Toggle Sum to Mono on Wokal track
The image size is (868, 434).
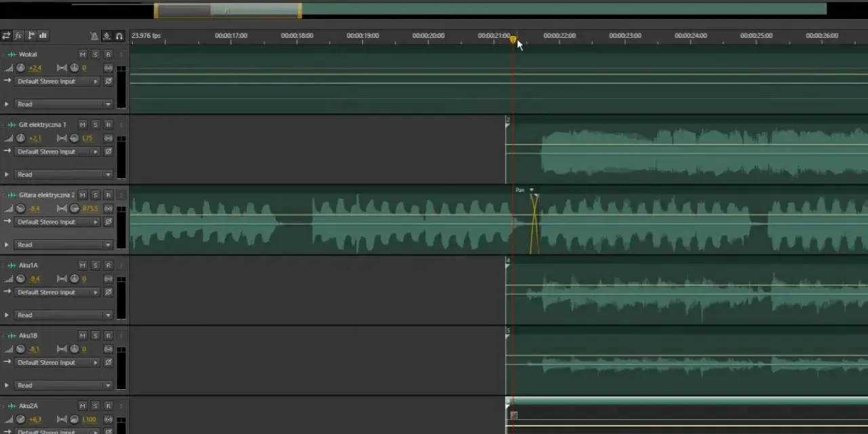click(x=108, y=68)
